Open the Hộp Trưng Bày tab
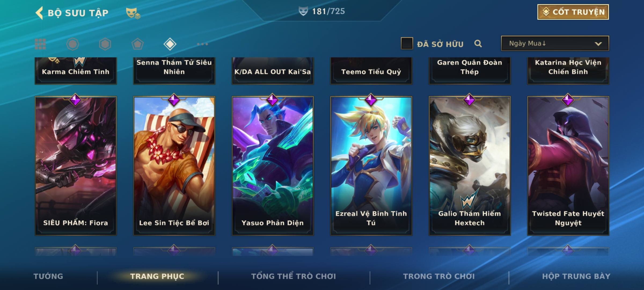 (x=576, y=276)
